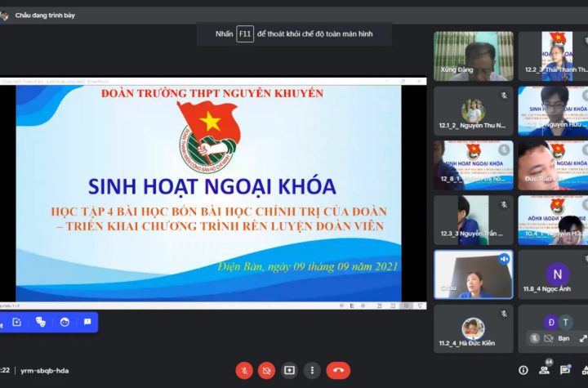588x388 pixels.
Task: Click the add-document icon in blue toolbar
Action: coord(17,322)
